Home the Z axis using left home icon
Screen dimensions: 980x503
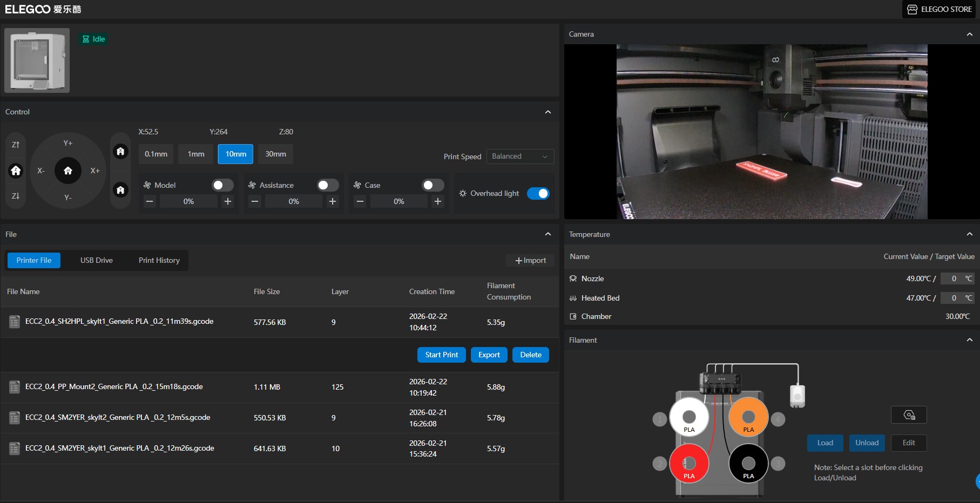click(16, 171)
